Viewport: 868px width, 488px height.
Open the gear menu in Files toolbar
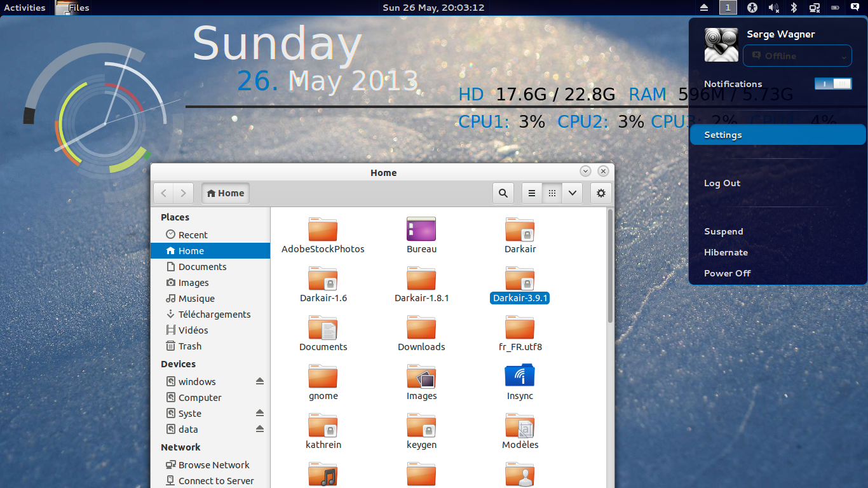(601, 193)
